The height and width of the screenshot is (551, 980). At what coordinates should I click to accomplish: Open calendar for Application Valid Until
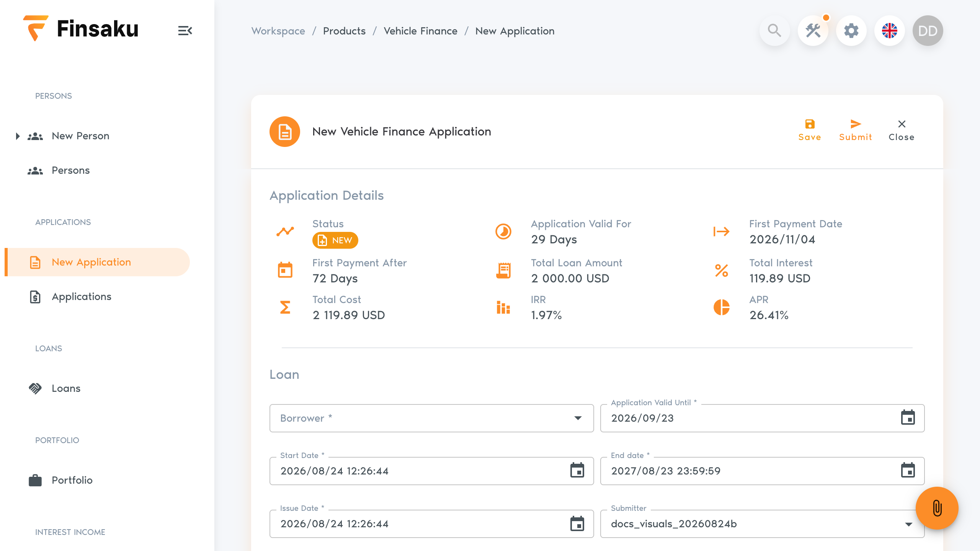(x=908, y=418)
